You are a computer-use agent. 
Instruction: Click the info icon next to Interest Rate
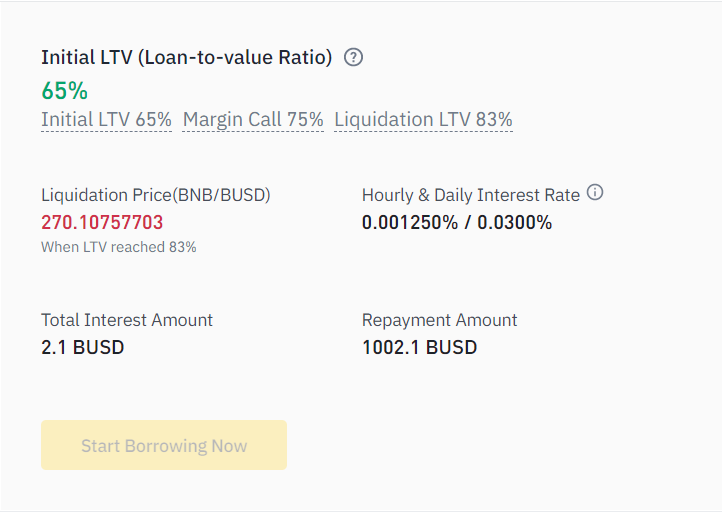click(x=595, y=192)
